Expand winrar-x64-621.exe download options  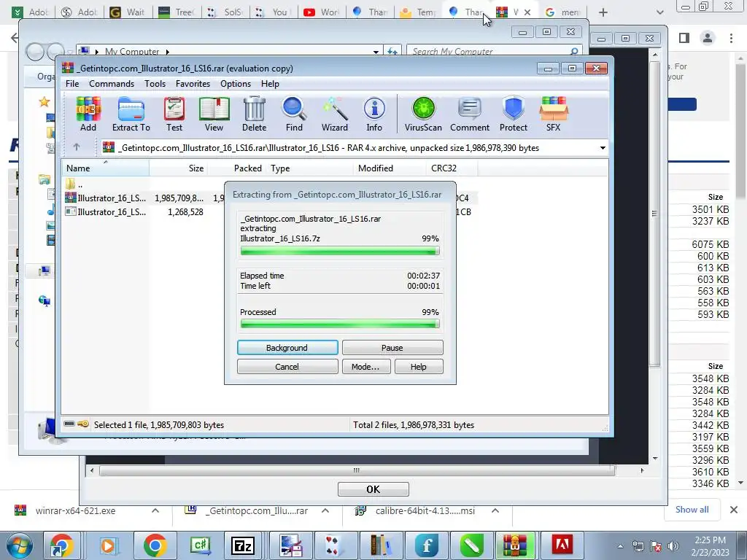click(x=155, y=510)
